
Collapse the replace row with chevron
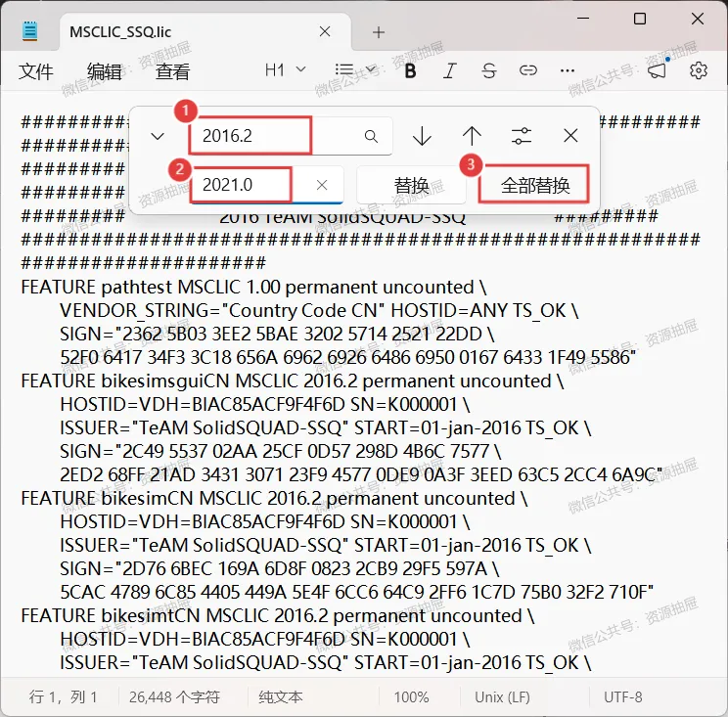tap(158, 136)
